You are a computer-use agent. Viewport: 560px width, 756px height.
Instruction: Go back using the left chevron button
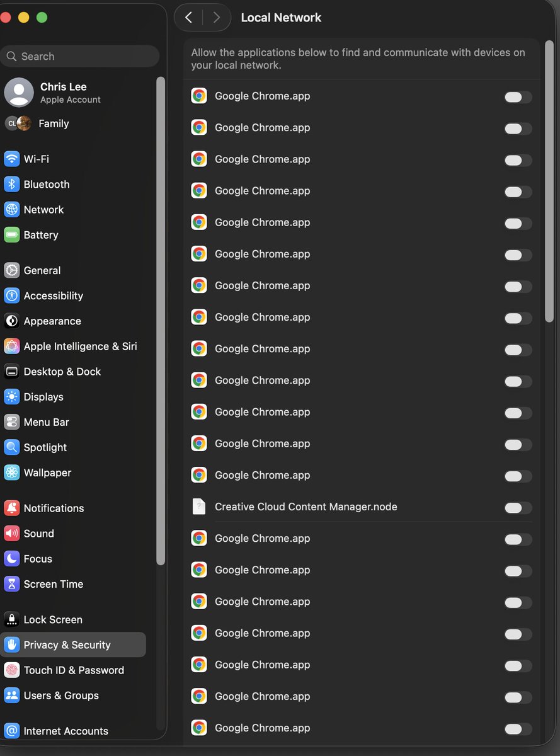point(188,18)
